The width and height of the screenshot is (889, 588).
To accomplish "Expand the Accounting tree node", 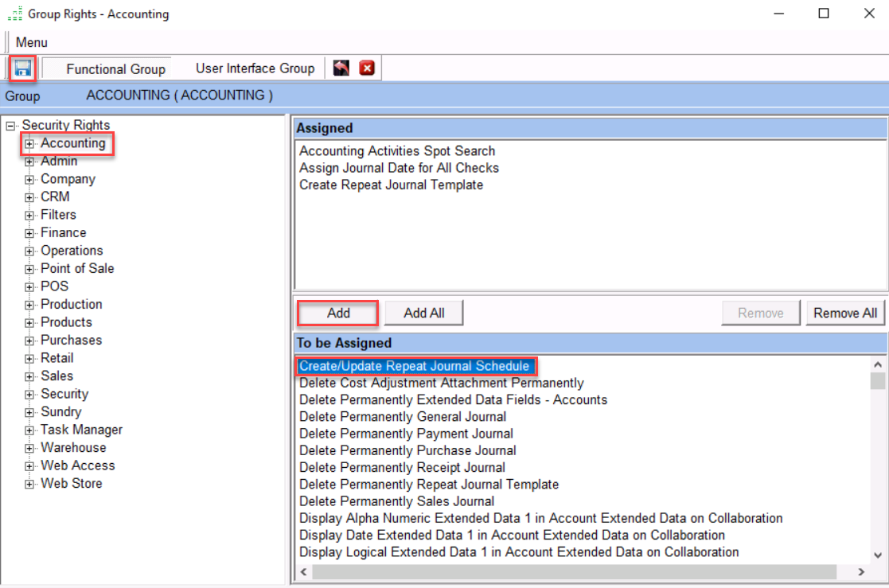I will pos(29,144).
